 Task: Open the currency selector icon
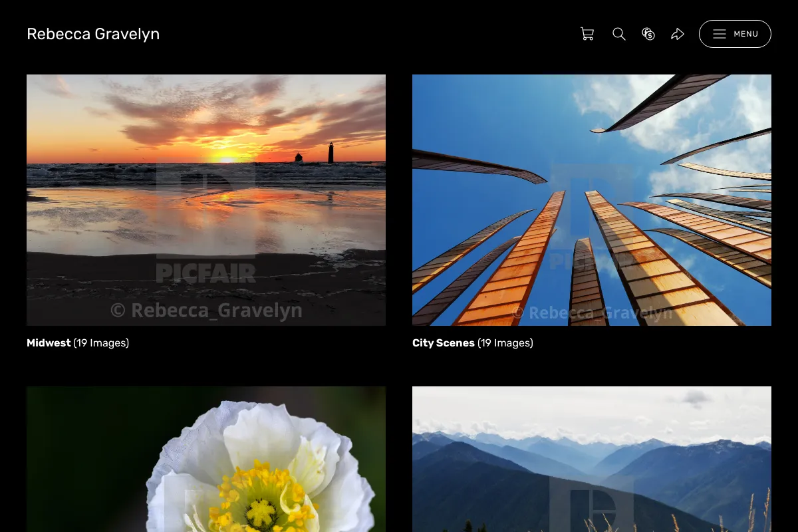(648, 34)
